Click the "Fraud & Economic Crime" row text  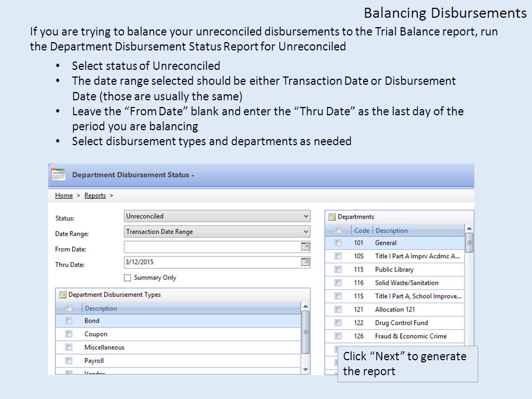pyautogui.click(x=411, y=336)
